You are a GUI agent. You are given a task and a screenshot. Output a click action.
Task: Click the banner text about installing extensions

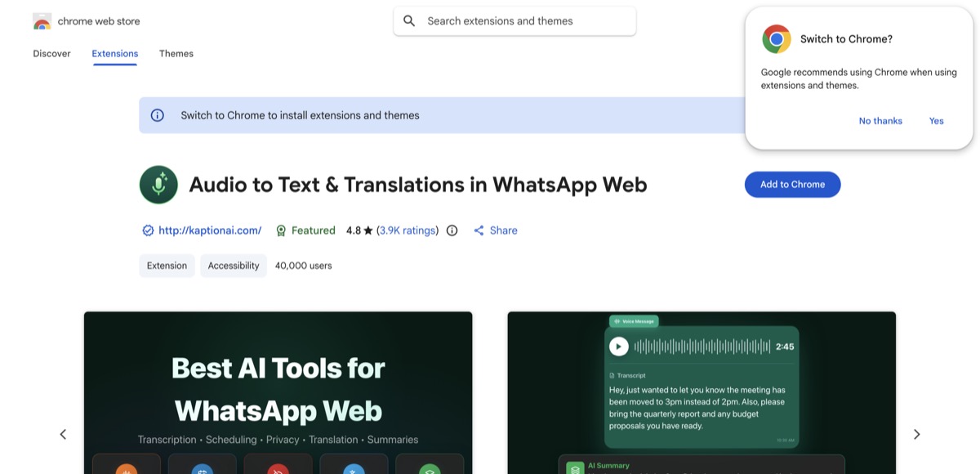tap(301, 115)
